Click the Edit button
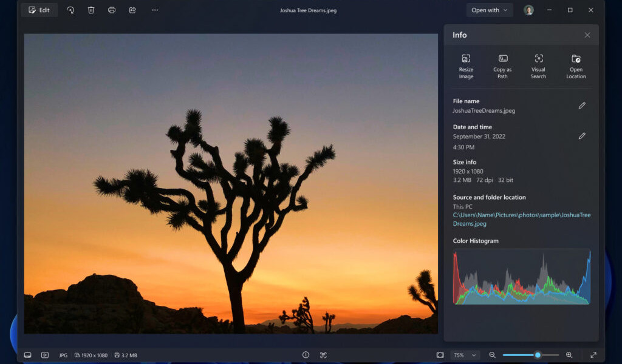This screenshot has width=622, height=364. click(x=39, y=10)
